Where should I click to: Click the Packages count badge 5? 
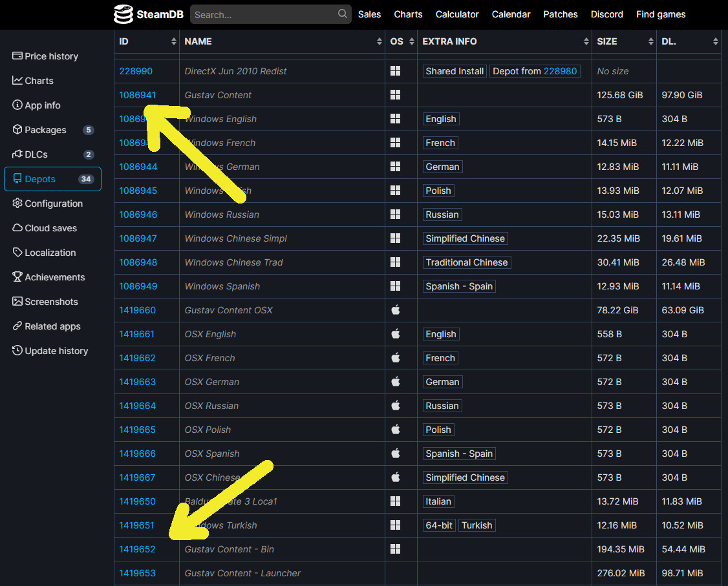tap(88, 130)
